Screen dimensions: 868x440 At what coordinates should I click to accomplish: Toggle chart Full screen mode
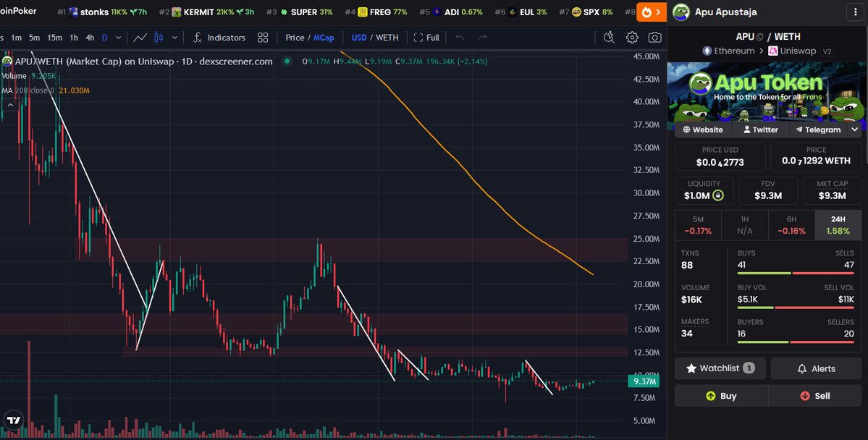tap(427, 38)
